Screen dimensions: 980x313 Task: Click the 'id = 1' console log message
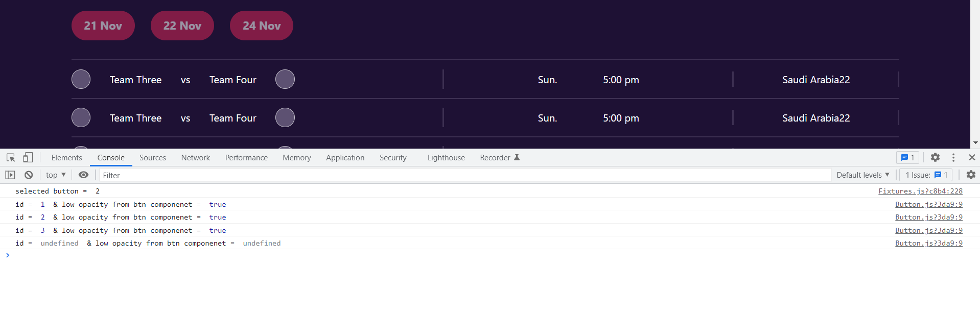pos(121,204)
